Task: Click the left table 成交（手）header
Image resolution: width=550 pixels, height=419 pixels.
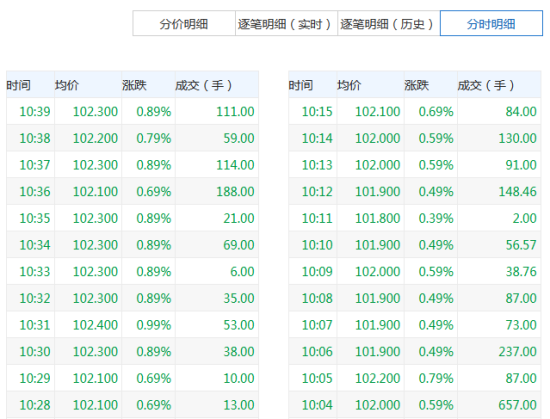Action: tap(217, 85)
